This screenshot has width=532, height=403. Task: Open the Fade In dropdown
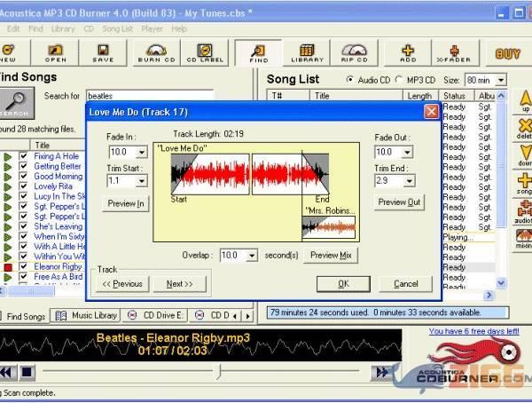click(x=142, y=152)
